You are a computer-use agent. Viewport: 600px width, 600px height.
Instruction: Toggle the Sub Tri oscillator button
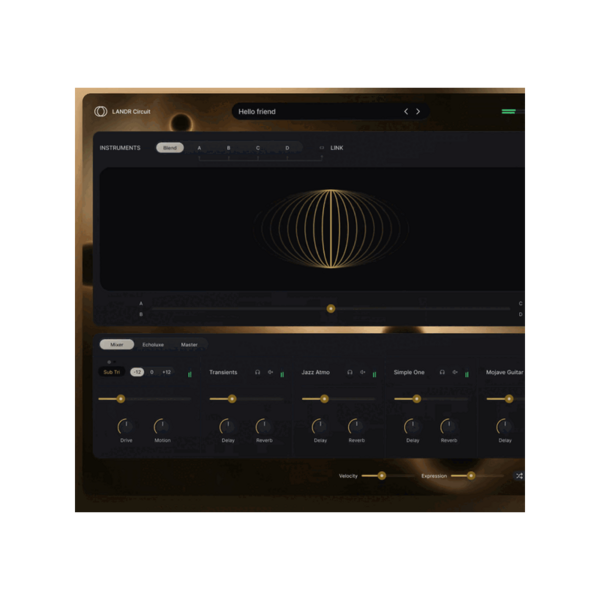(112, 372)
